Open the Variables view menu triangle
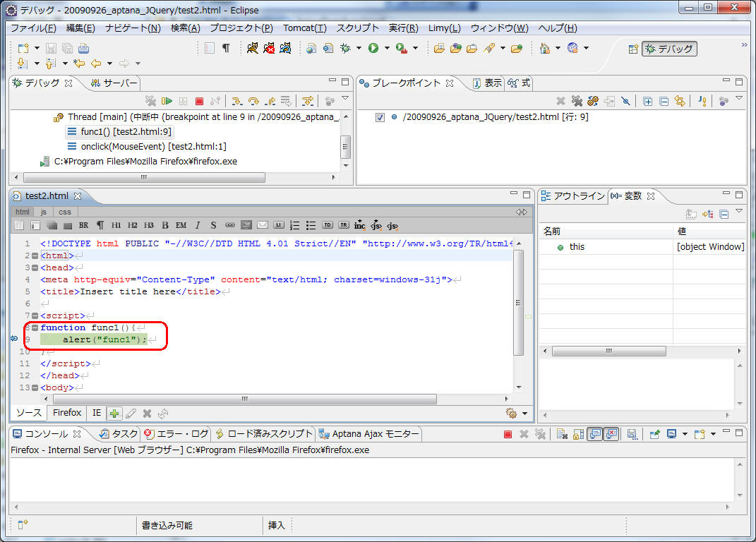756x542 pixels. tap(739, 212)
